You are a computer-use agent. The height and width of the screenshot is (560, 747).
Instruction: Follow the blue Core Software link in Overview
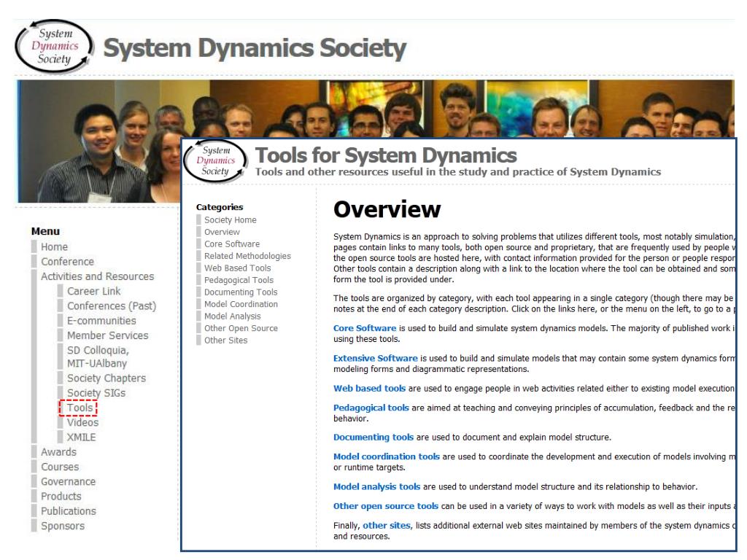(365, 328)
